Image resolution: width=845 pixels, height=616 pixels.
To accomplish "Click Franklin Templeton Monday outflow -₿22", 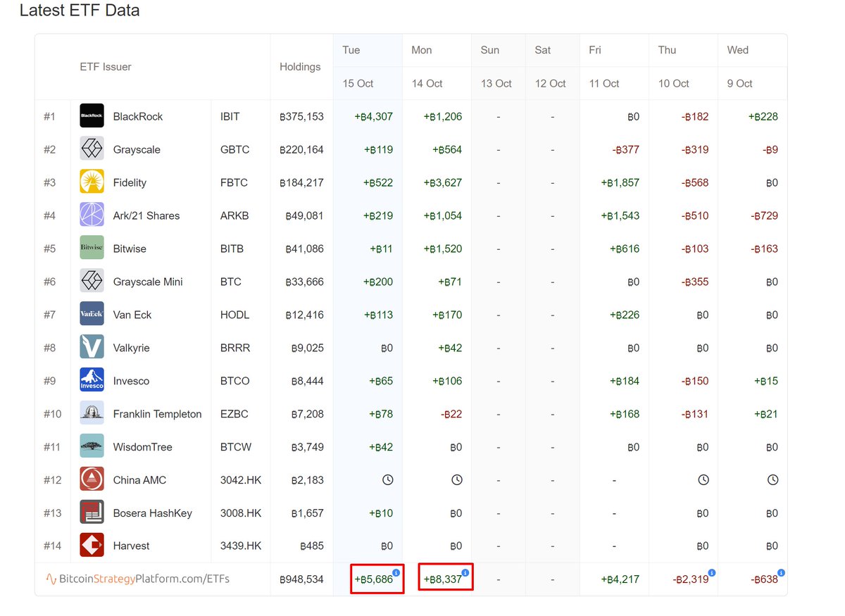I will [x=451, y=414].
